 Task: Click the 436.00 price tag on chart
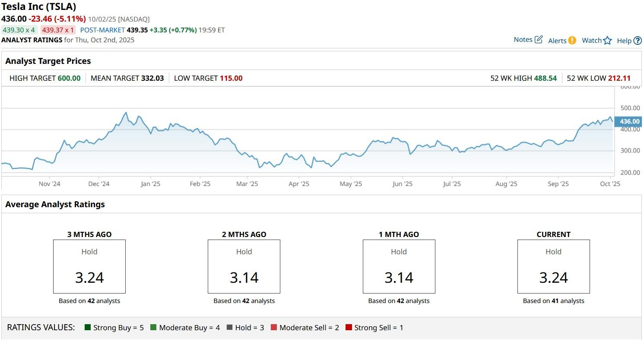(x=629, y=122)
